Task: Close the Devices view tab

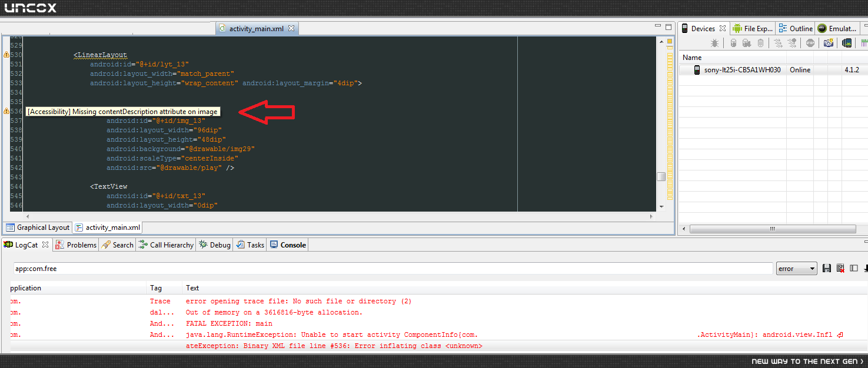Action: (x=723, y=28)
